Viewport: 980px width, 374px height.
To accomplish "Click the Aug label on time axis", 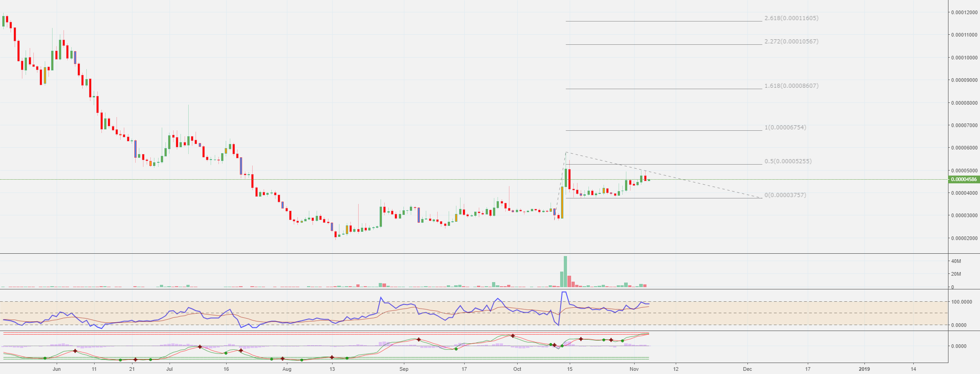I will tap(287, 369).
